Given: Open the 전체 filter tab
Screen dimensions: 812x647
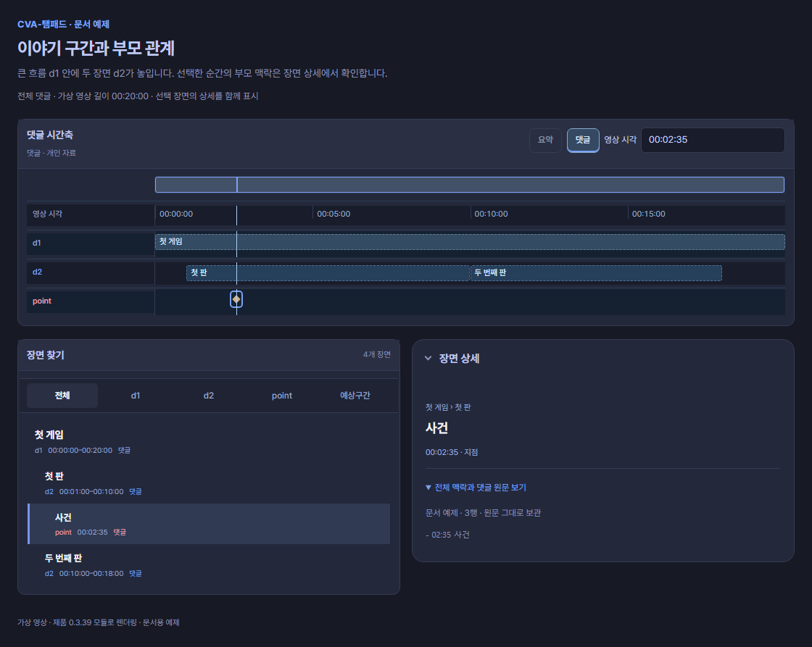Looking at the screenshot, I should pyautogui.click(x=62, y=396).
